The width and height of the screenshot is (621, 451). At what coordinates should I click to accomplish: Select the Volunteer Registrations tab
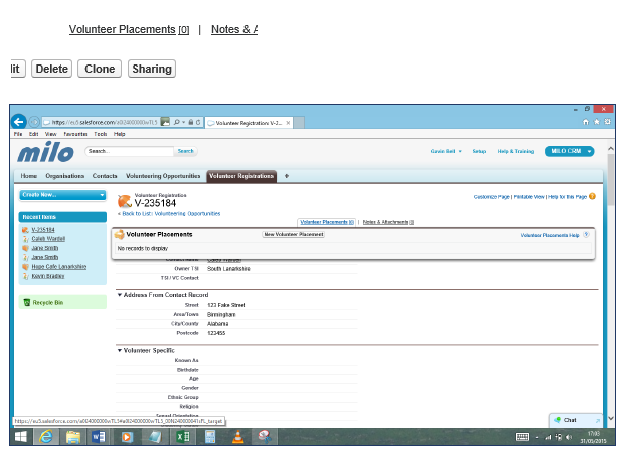(242, 176)
